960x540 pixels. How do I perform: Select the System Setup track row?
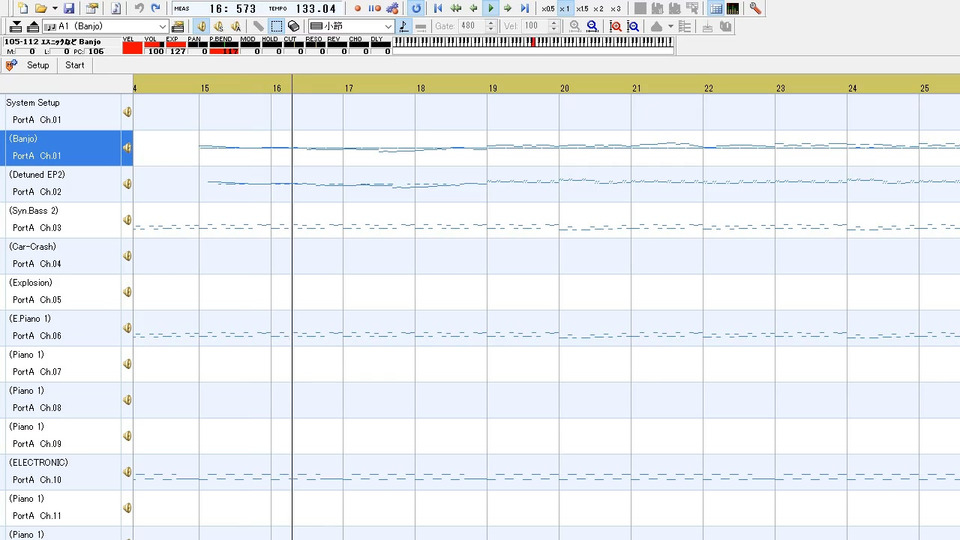66,111
